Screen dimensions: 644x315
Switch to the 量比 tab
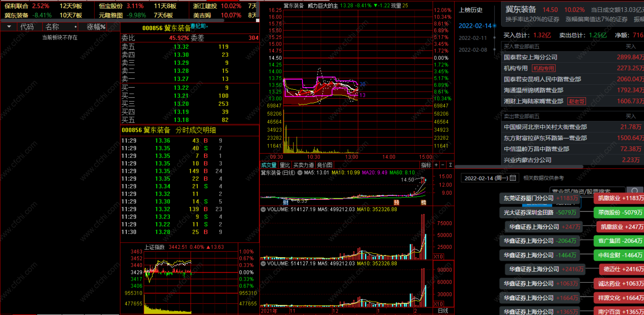(x=285, y=165)
